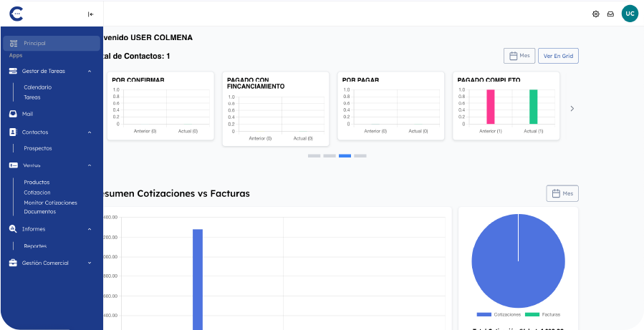The image size is (644, 330).
Task: Click the Gestor de Tareas icon
Action: (13, 71)
